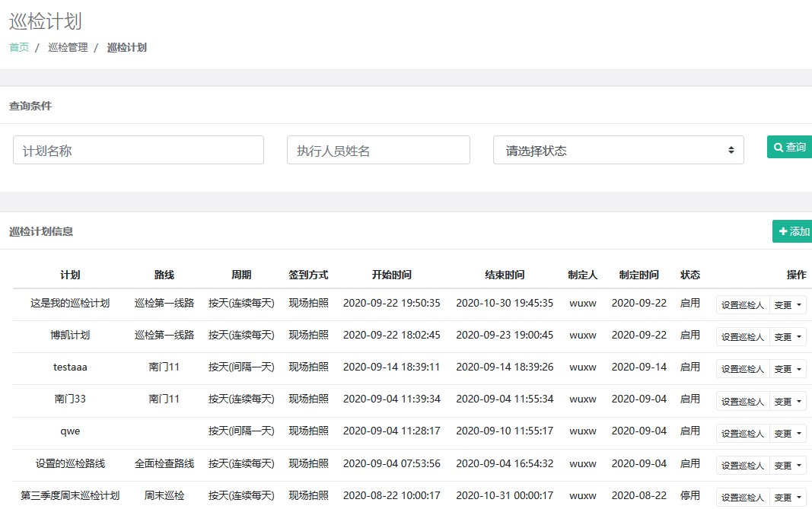812x509 pixels.
Task: Expand 变更 dropdown for 博凯计划
Action: (x=788, y=337)
